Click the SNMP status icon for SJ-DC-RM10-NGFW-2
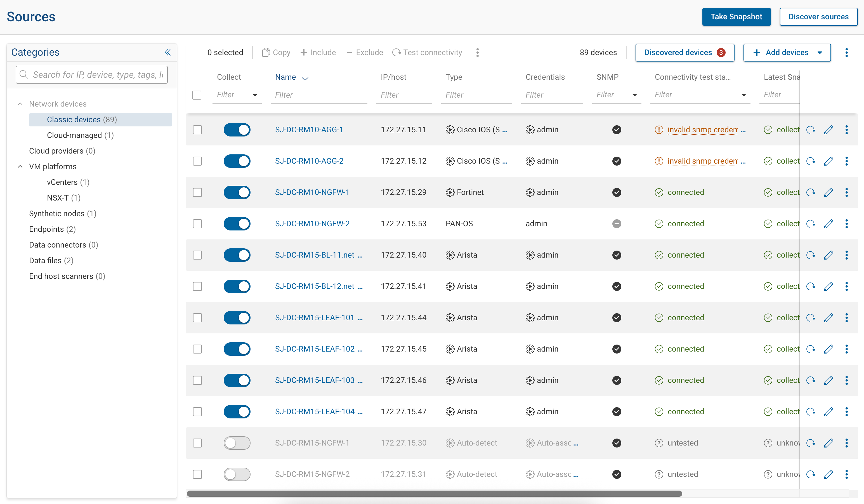 pyautogui.click(x=617, y=223)
